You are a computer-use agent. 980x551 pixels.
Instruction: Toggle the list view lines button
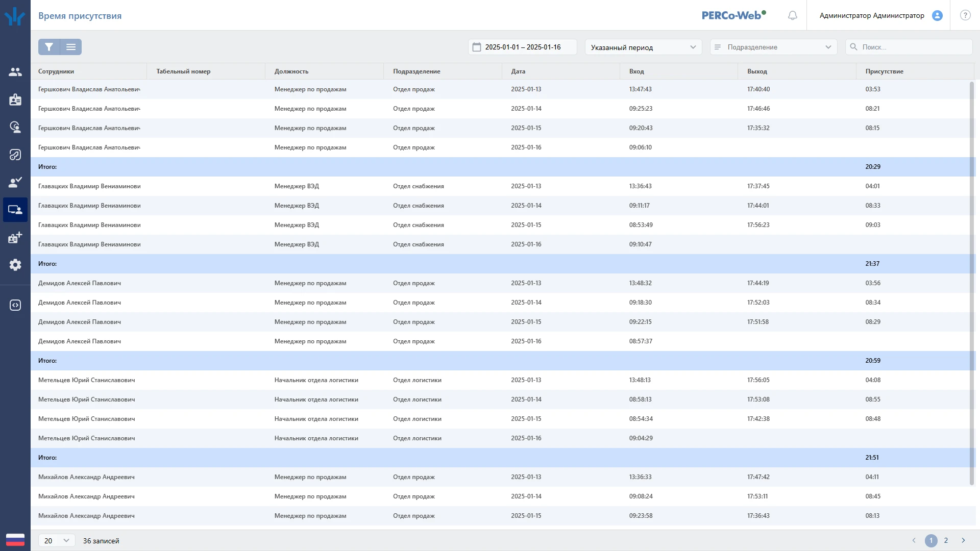click(x=71, y=47)
